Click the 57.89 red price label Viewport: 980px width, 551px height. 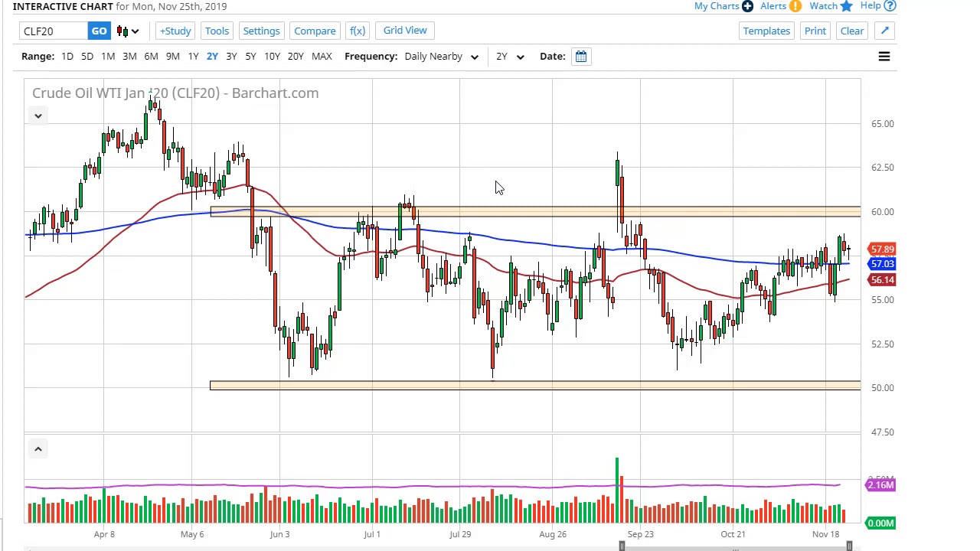tap(882, 249)
